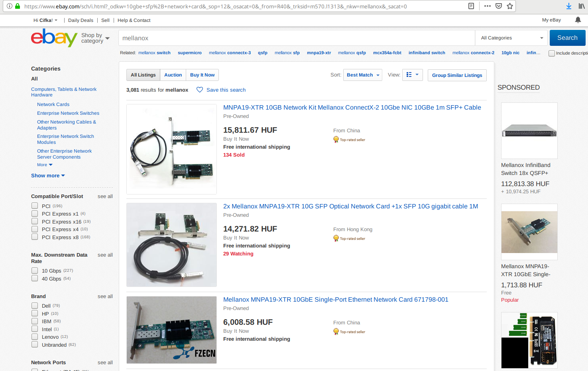This screenshot has height=371, width=588.
Task: Click the secure padlock icon in address bar
Action: [18, 6]
